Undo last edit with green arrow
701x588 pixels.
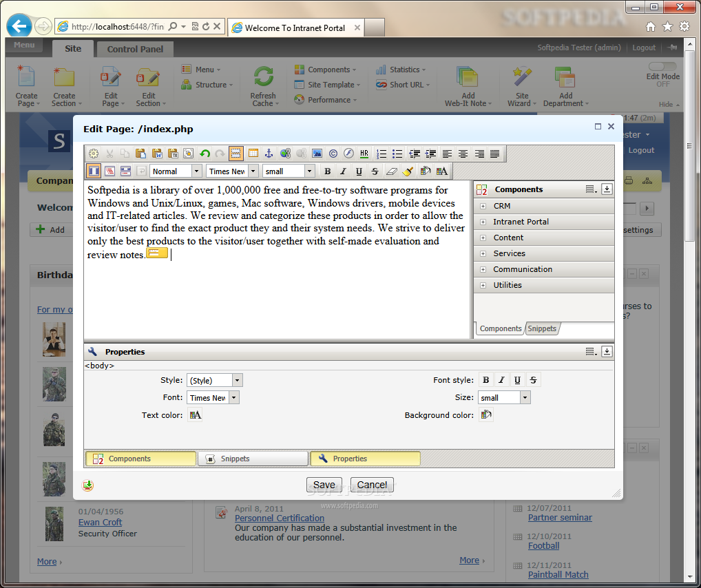(205, 154)
